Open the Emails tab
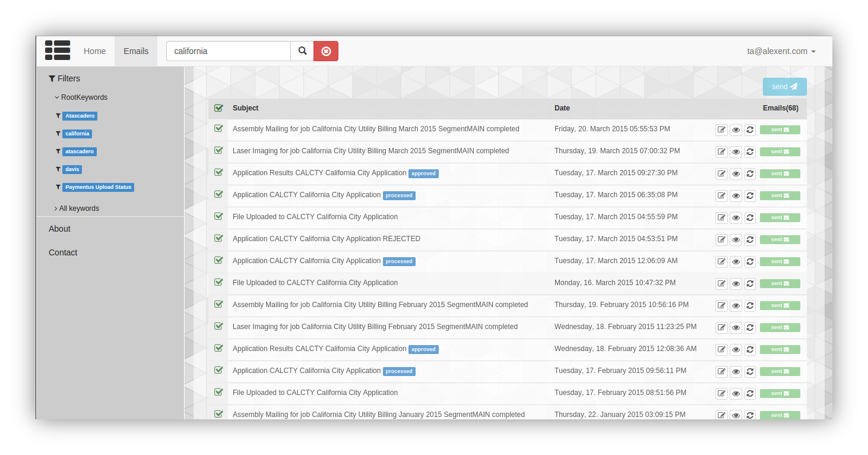Viewport: 868px width, 455px height. point(136,51)
